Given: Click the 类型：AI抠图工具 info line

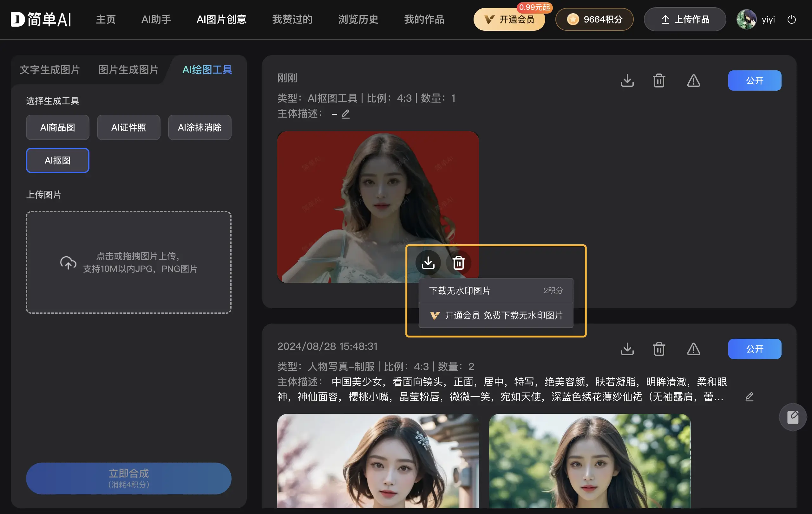Looking at the screenshot, I should (x=367, y=98).
